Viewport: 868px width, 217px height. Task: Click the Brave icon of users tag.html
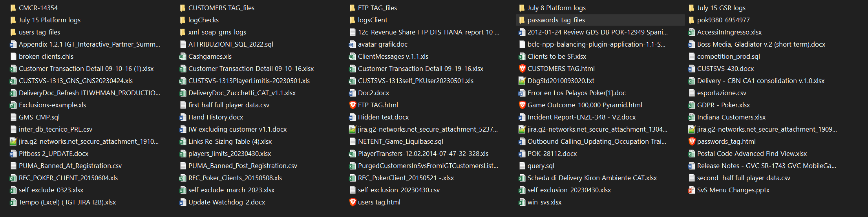352,202
